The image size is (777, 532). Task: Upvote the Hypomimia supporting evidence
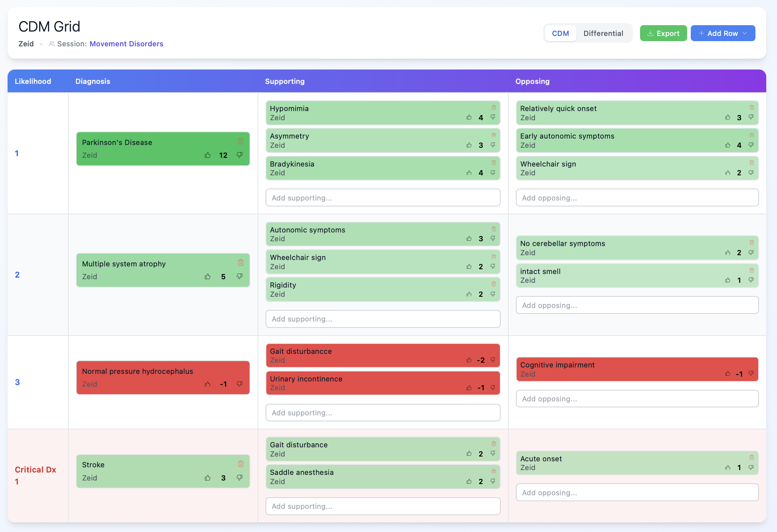tap(469, 117)
